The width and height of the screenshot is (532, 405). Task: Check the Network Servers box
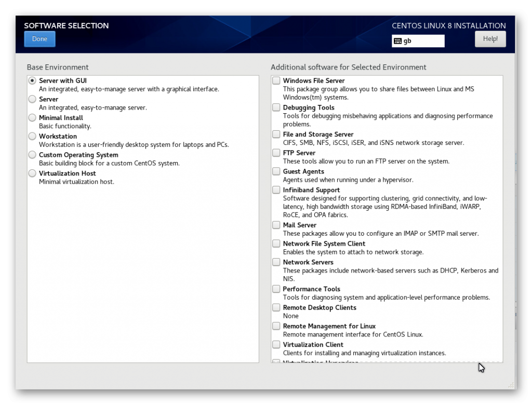point(276,262)
